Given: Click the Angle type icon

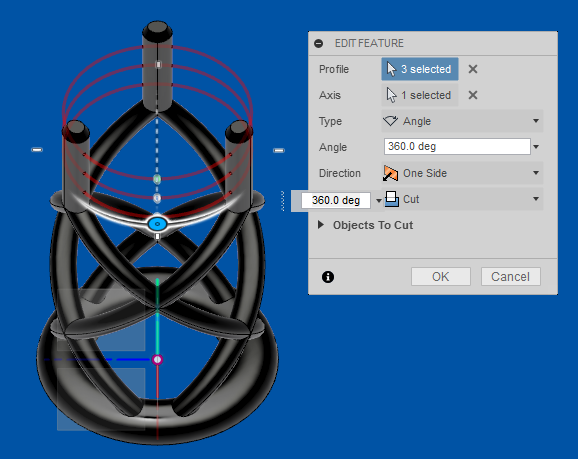Looking at the screenshot, I should click(x=390, y=121).
